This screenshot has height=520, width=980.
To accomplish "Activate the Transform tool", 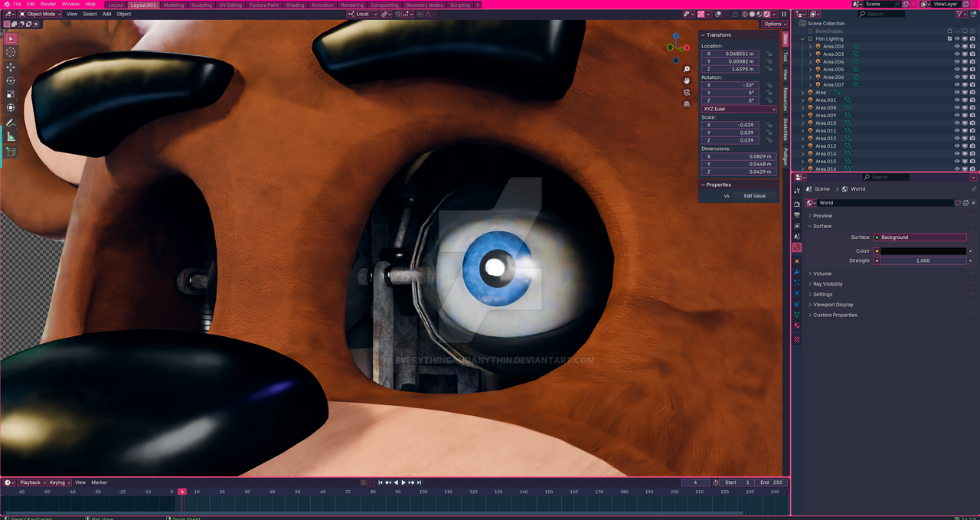I will click(x=11, y=108).
